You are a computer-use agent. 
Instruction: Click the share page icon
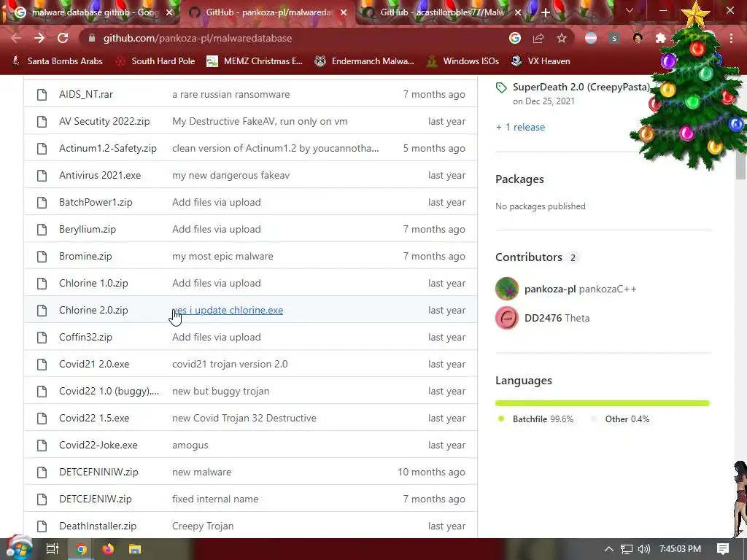point(538,38)
